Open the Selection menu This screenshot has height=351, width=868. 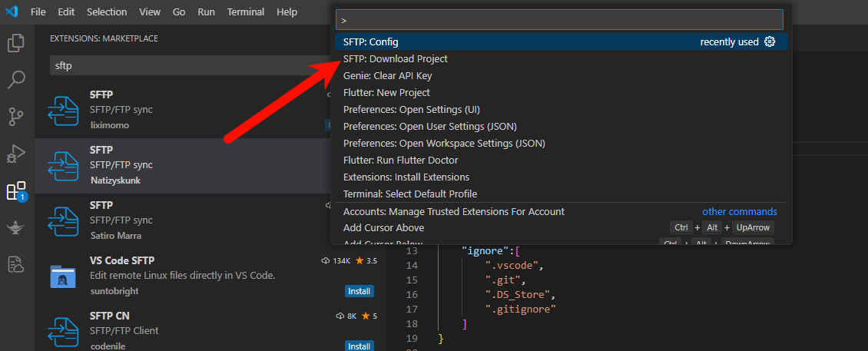107,12
